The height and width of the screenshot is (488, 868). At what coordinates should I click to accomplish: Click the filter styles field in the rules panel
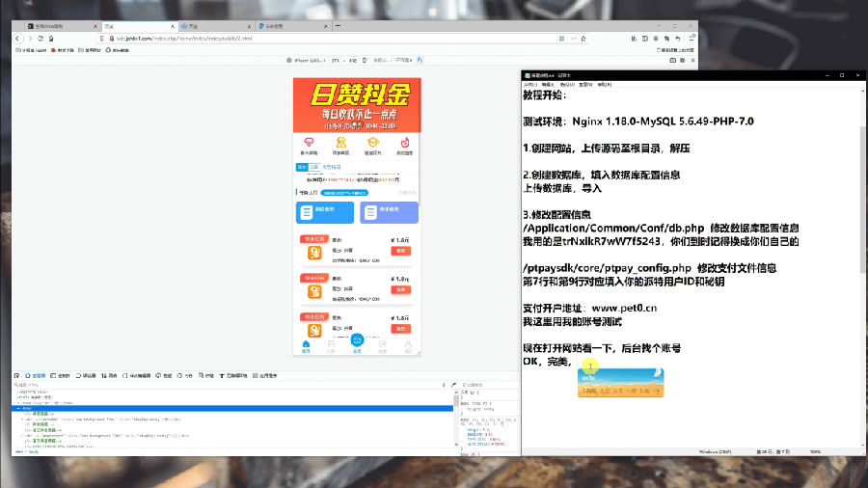tap(489, 385)
